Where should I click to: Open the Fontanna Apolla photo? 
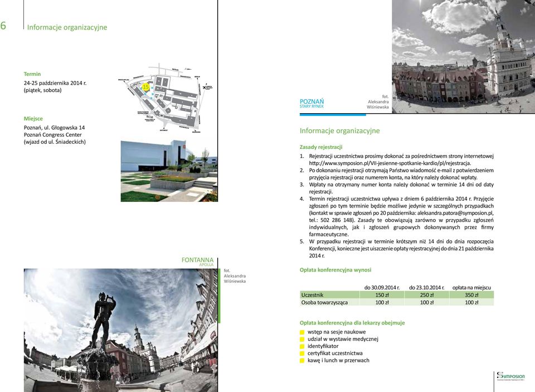[121, 330]
